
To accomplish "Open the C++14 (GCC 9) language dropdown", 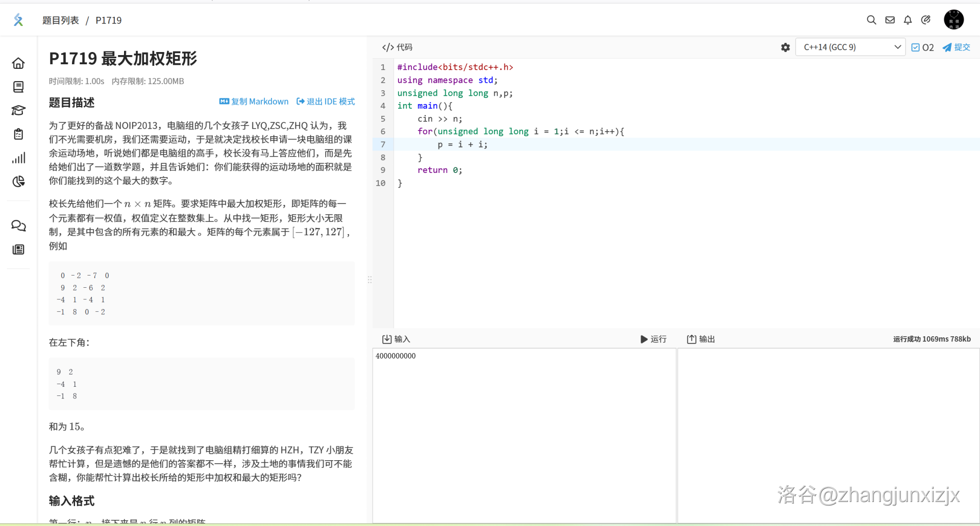I will point(850,47).
